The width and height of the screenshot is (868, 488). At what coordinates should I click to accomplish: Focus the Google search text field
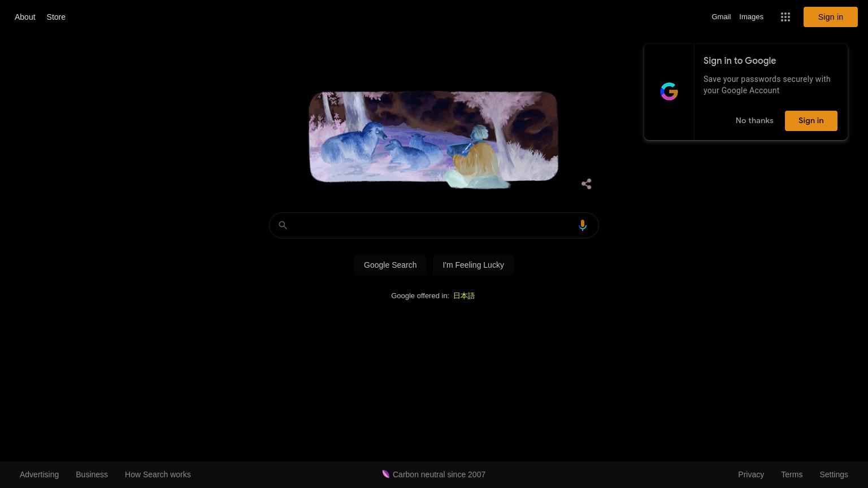[x=433, y=225]
